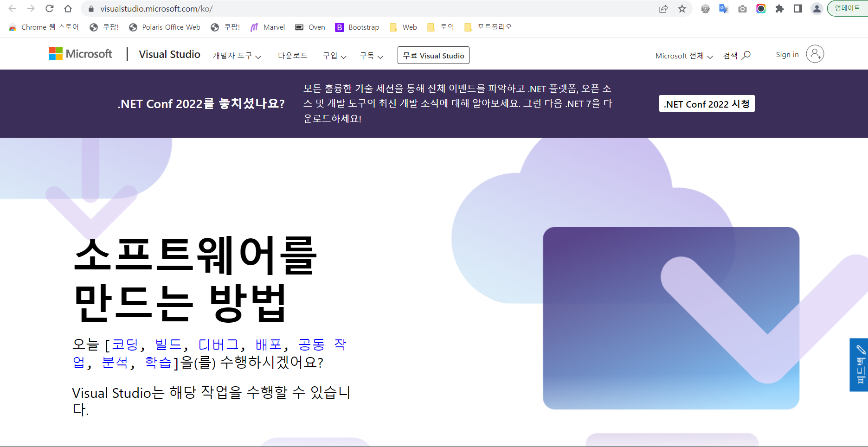868x447 pixels.
Task: Click the Microsoft logo
Action: tap(81, 54)
